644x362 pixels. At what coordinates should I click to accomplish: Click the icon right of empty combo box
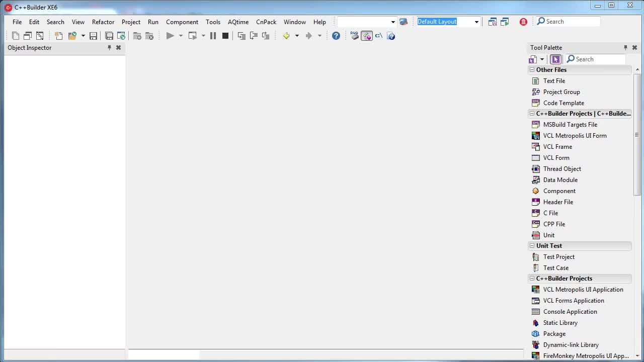coord(403,22)
